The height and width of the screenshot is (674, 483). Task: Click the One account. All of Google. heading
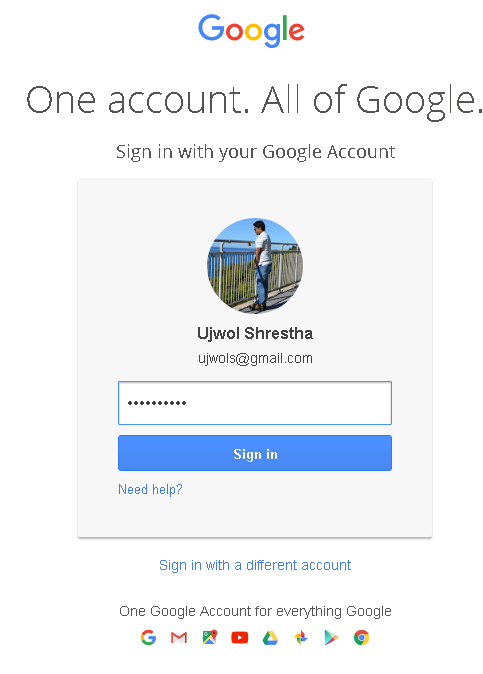[x=255, y=101]
